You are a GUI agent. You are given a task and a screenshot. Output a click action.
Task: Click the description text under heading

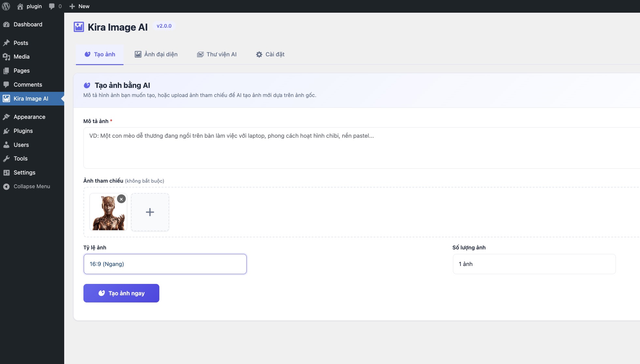[200, 95]
